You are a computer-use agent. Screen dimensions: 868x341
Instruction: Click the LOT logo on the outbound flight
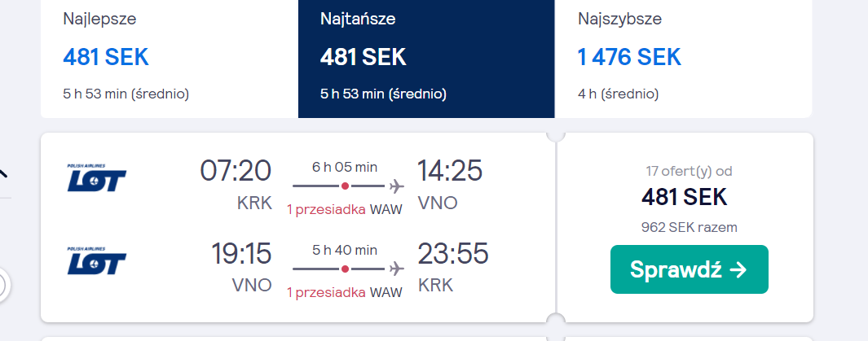tap(97, 177)
